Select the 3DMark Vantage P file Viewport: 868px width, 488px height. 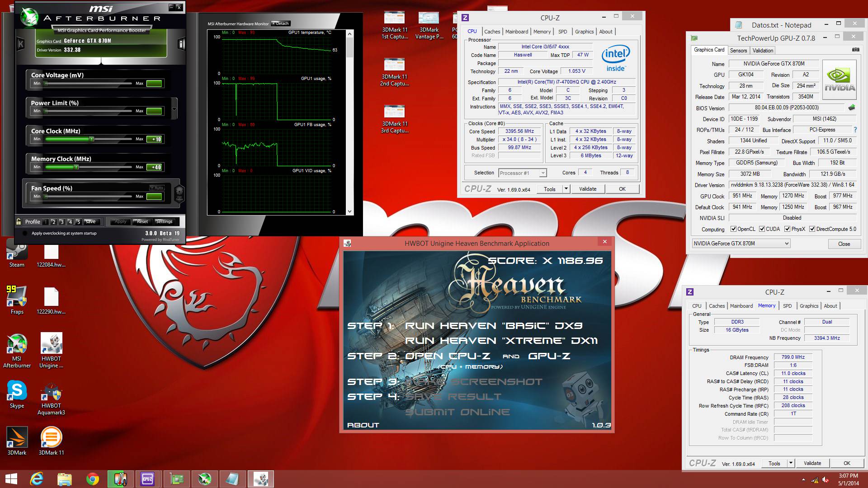429,26
